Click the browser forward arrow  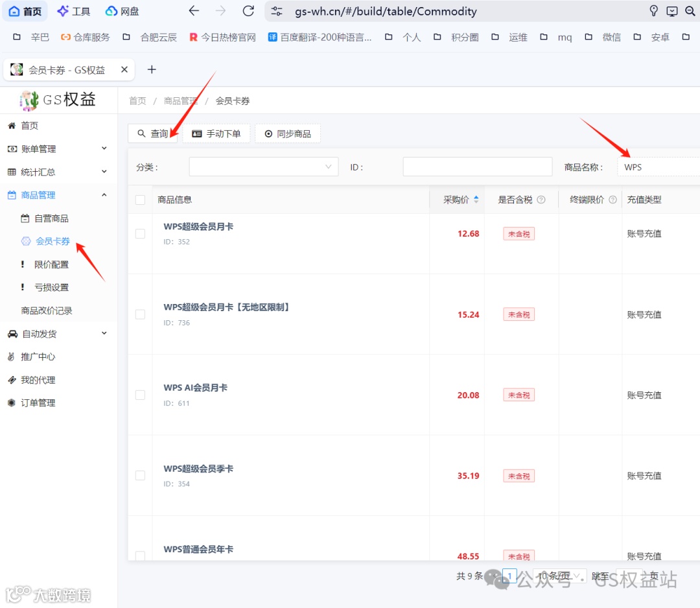[x=220, y=11]
